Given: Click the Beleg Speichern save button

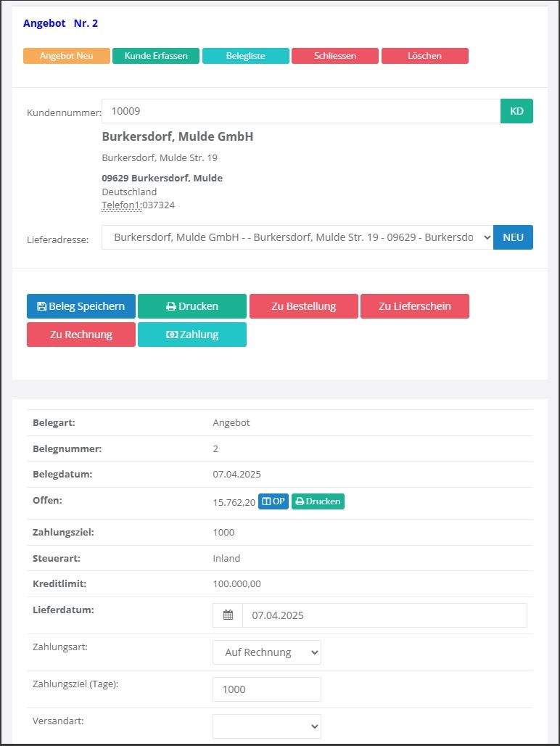Looking at the screenshot, I should [81, 306].
